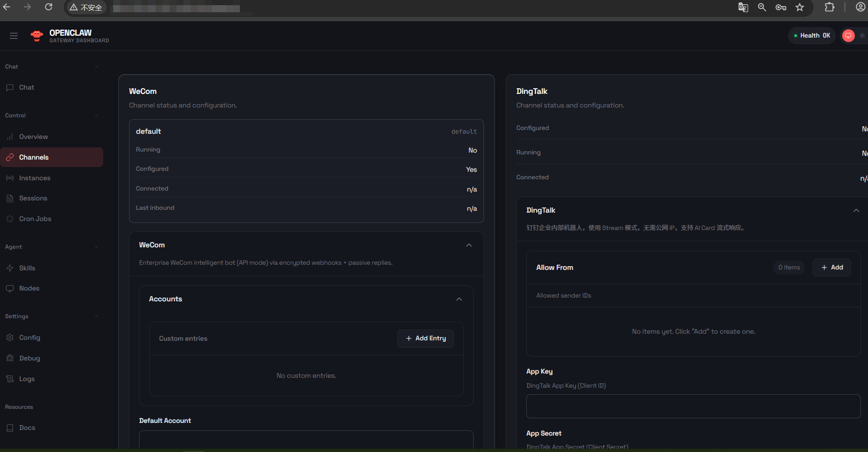Click the browser translate icon
Image resolution: width=868 pixels, height=452 pixels.
[743, 7]
